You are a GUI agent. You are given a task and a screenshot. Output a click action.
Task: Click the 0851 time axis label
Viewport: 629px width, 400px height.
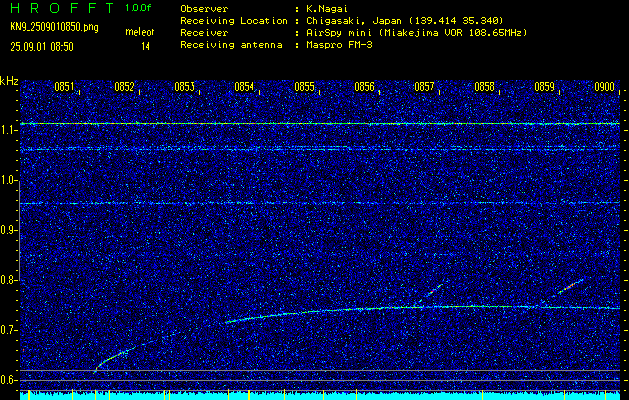[x=64, y=87]
